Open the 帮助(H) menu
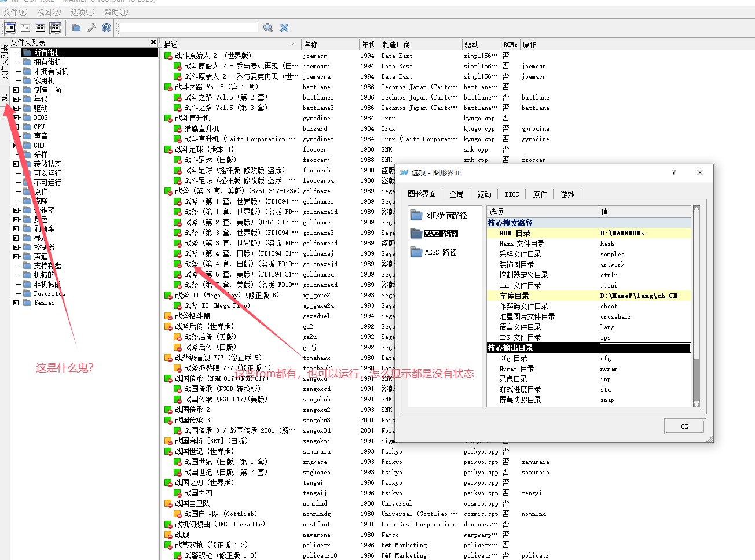Viewport: 755px width, 560px height. click(116, 12)
